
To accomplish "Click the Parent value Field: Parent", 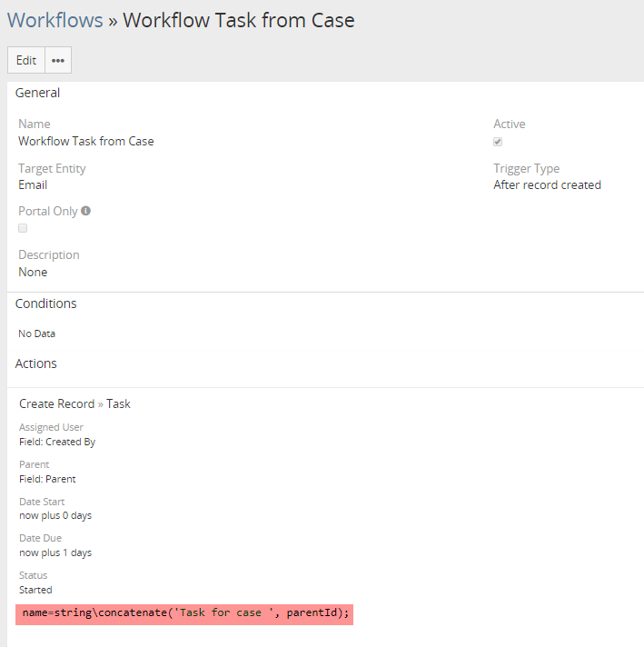I will [x=47, y=479].
